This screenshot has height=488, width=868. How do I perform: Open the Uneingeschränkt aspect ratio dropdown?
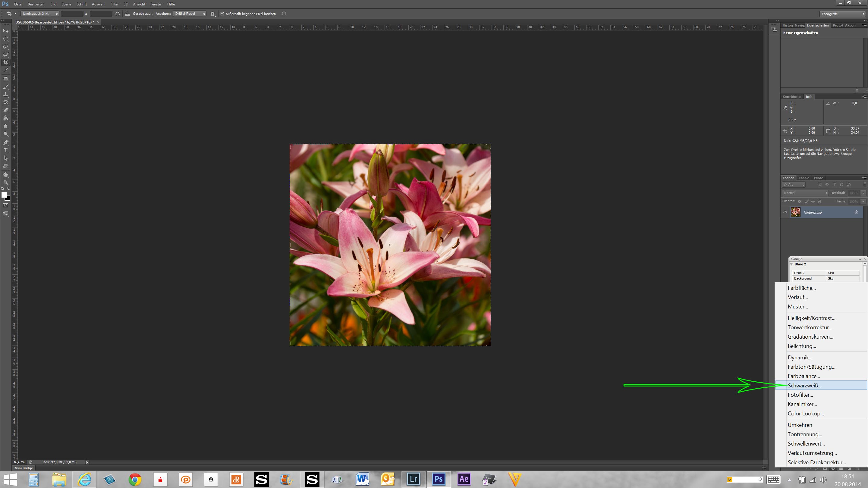click(x=40, y=14)
